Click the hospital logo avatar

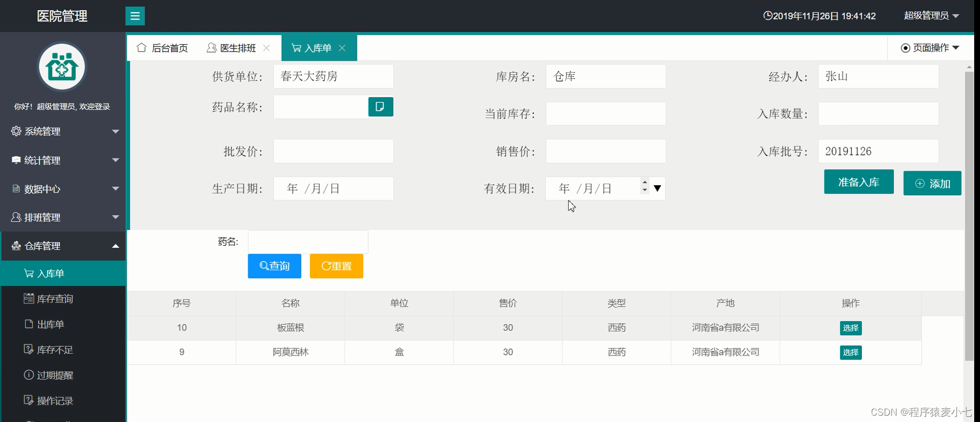[62, 67]
